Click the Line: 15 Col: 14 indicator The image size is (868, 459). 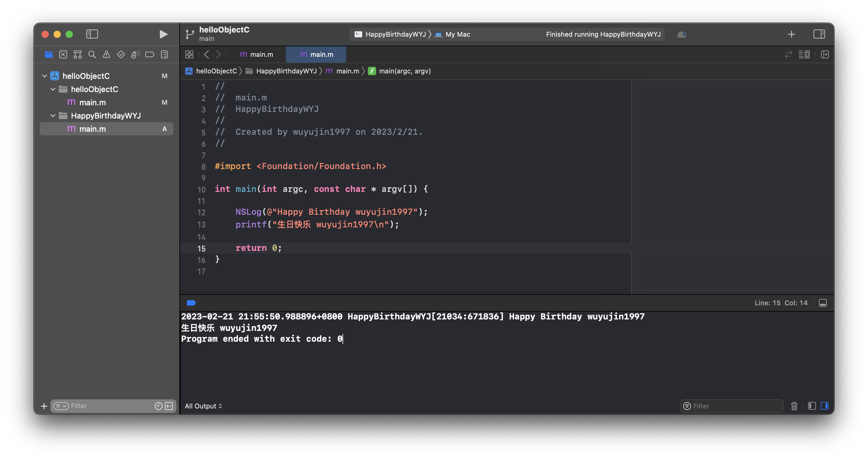pos(781,303)
